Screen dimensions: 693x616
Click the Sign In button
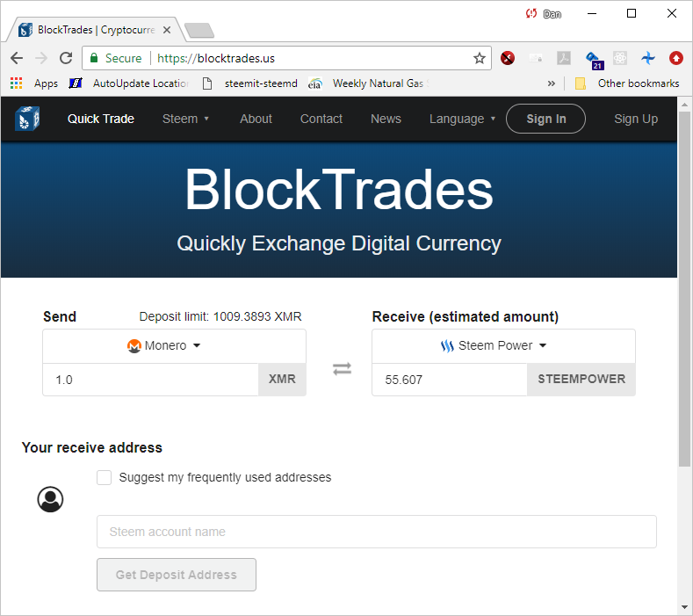click(x=545, y=119)
